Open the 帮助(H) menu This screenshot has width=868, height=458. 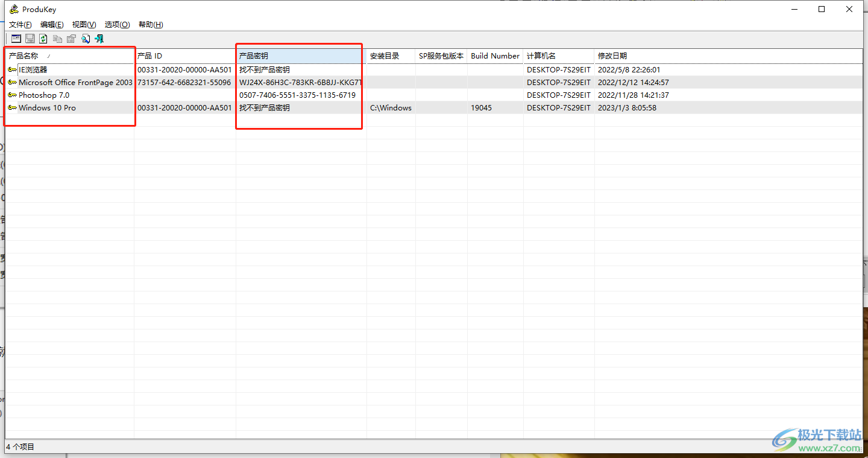tap(151, 25)
